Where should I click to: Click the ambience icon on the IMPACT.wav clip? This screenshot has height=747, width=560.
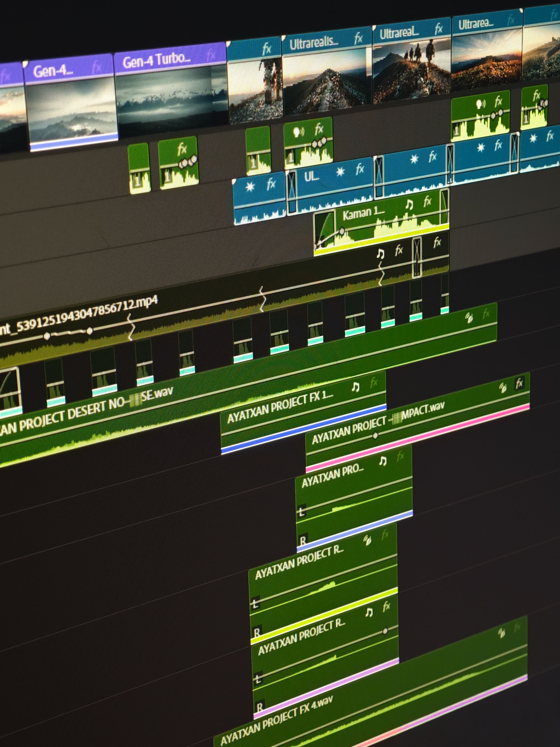pos(503,388)
